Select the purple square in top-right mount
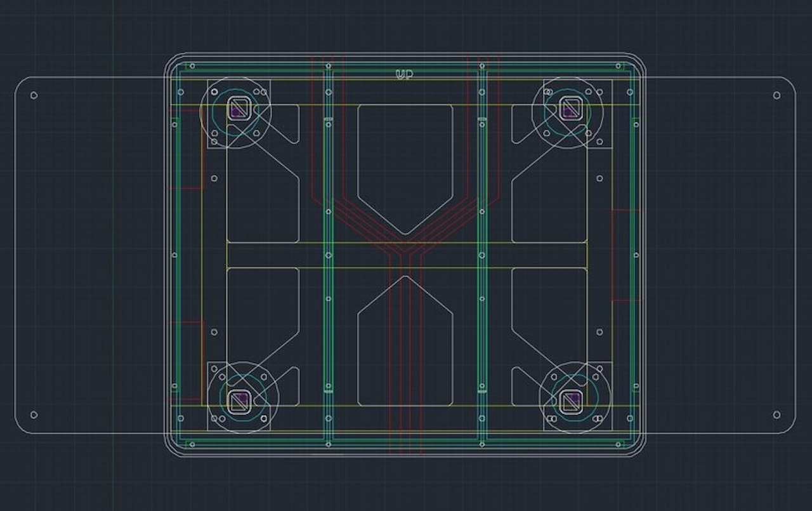 point(569,110)
